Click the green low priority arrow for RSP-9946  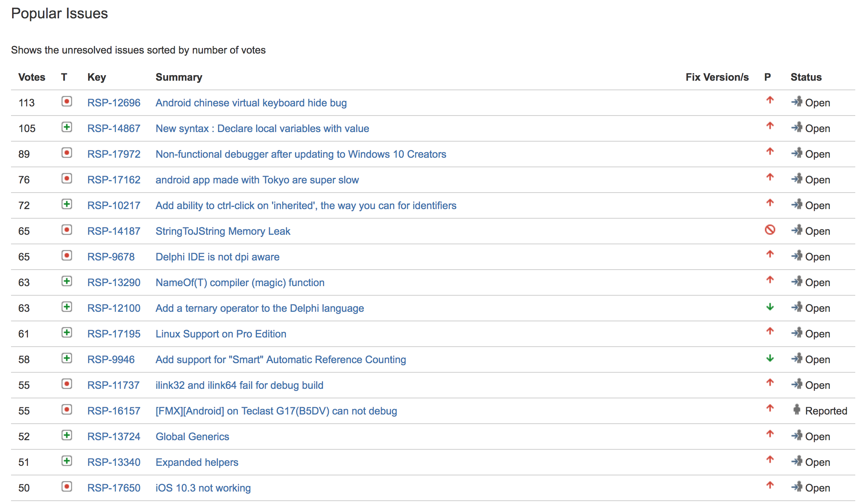point(770,358)
